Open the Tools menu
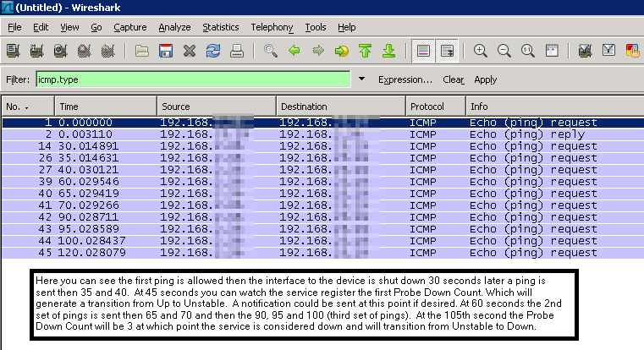 tap(316, 27)
